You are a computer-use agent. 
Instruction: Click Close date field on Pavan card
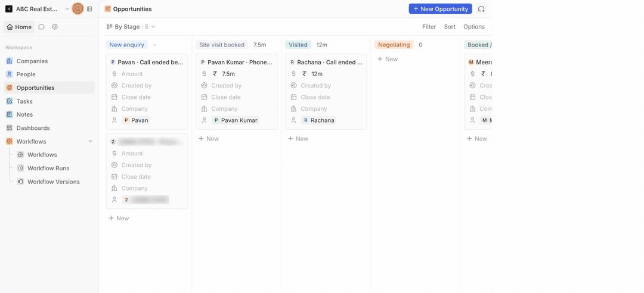136,97
